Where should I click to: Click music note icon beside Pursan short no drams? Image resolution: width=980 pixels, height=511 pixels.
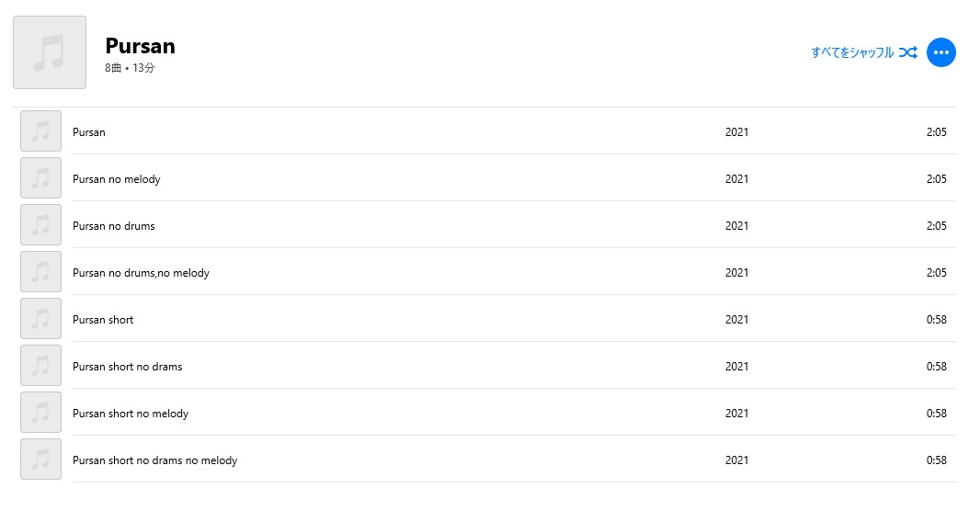(x=40, y=366)
